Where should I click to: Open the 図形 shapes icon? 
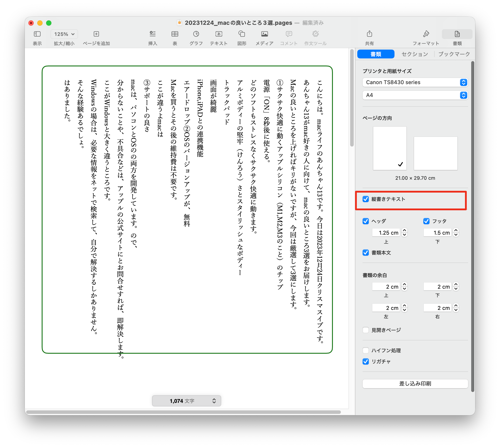click(x=242, y=34)
